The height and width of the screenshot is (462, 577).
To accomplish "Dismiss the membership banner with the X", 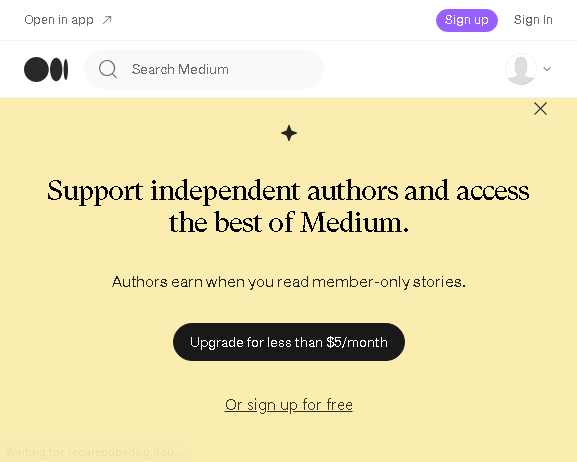I will [540, 109].
